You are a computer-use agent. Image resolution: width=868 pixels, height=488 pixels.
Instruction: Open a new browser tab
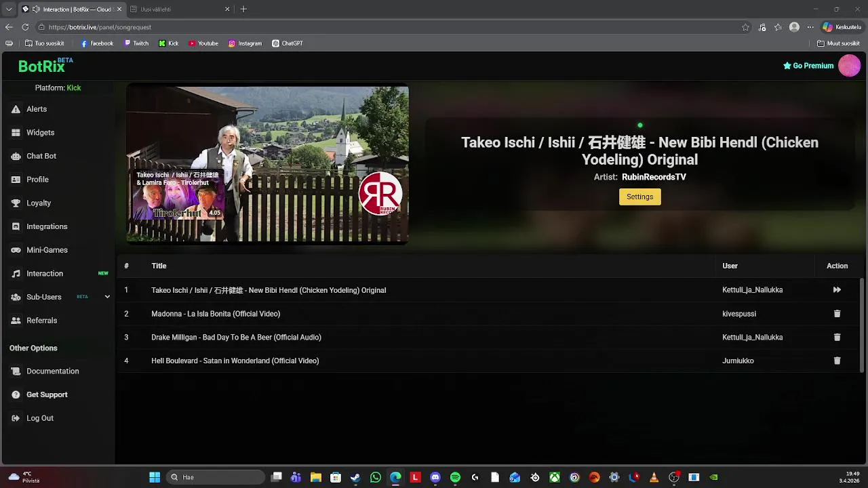(243, 9)
